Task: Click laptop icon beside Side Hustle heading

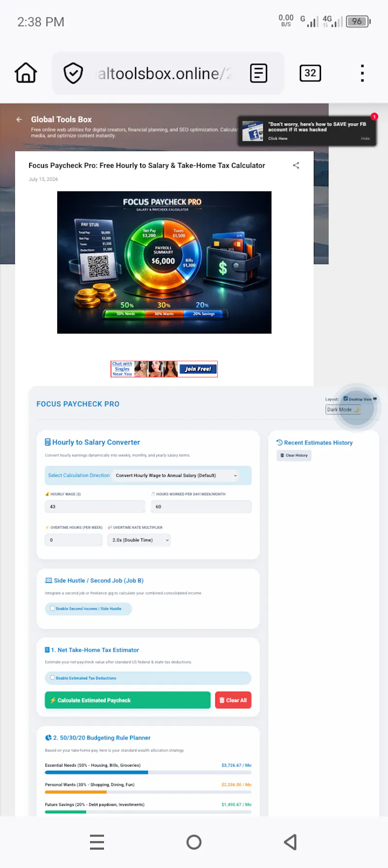Action: click(48, 580)
